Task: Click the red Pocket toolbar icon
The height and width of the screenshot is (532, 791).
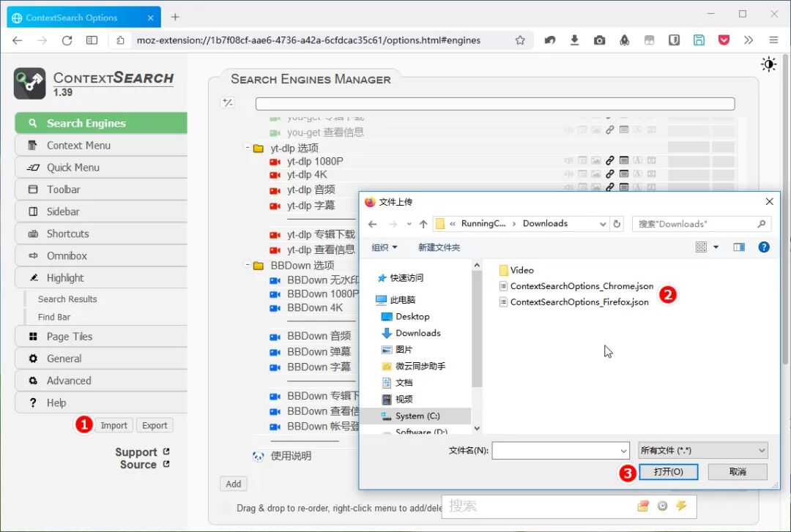Action: tap(724, 40)
